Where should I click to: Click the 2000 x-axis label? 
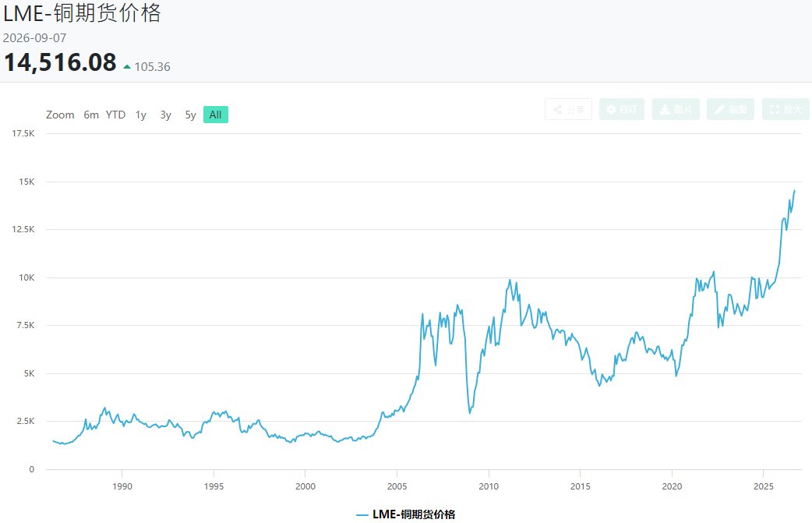(305, 486)
